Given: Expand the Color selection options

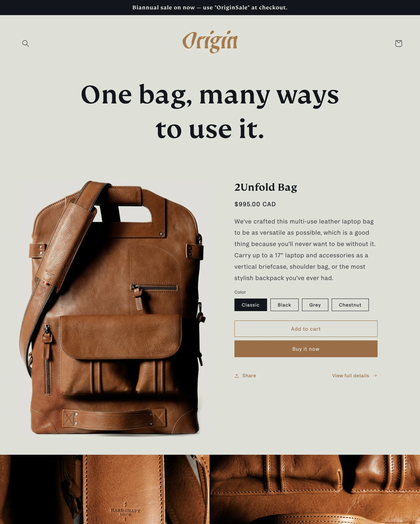Looking at the screenshot, I should pos(240,292).
